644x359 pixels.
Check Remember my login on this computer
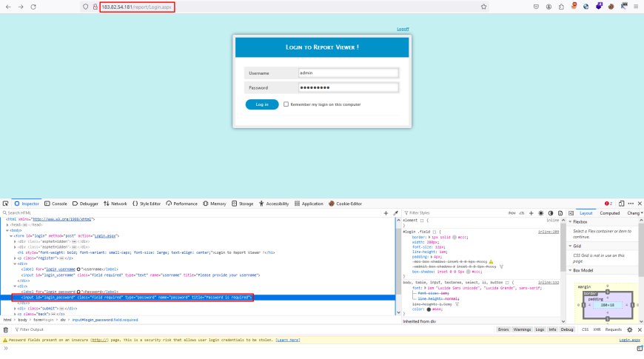tap(286, 104)
